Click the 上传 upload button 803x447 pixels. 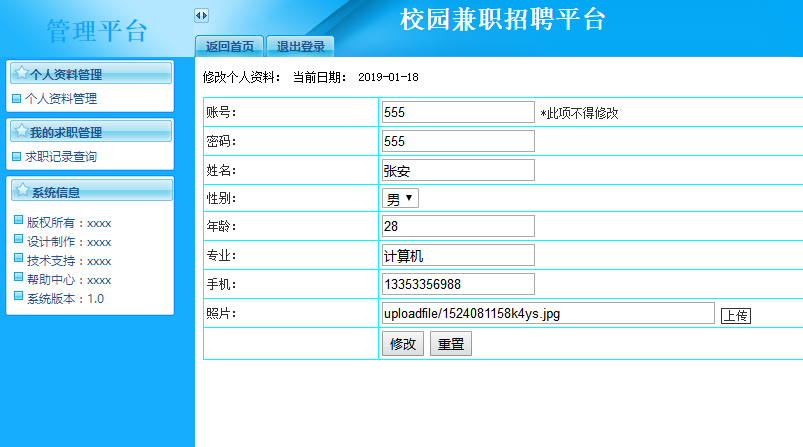click(x=736, y=316)
